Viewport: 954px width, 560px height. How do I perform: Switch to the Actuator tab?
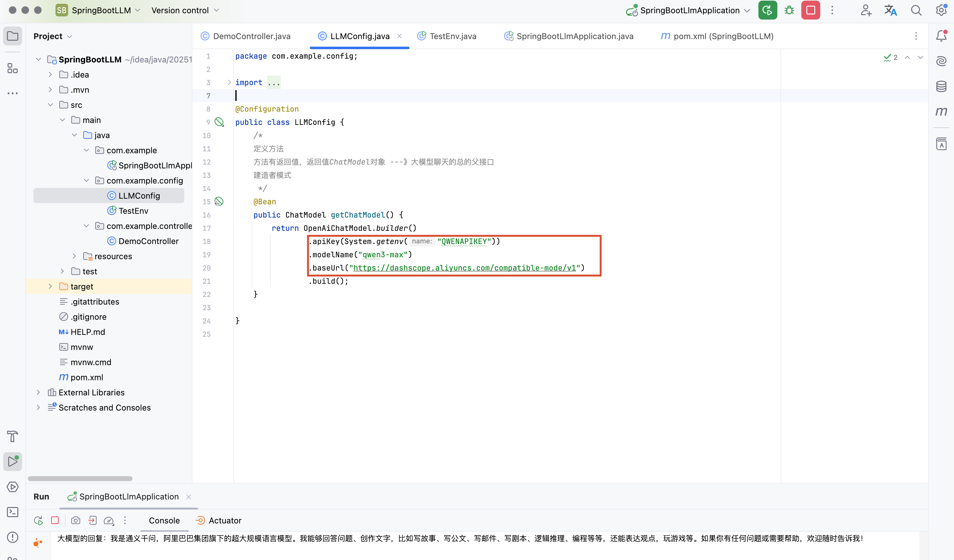(x=225, y=520)
